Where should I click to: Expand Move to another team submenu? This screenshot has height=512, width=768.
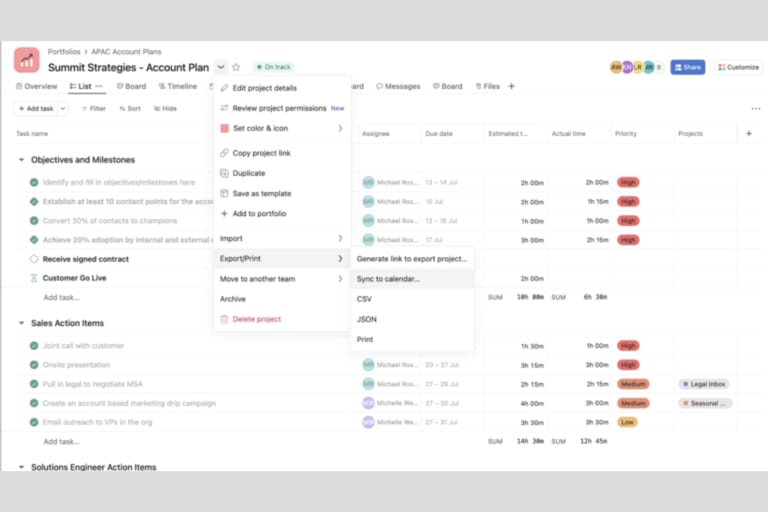click(282, 279)
